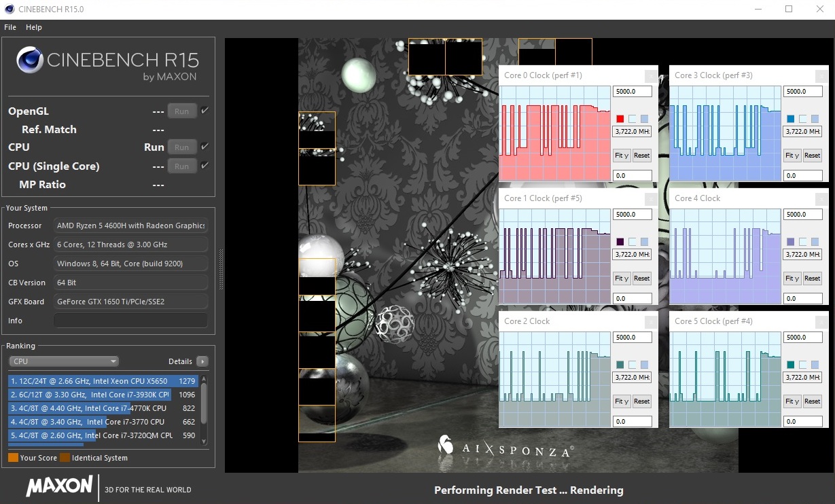
Task: Click the Info text field in Your System
Action: 130,321
